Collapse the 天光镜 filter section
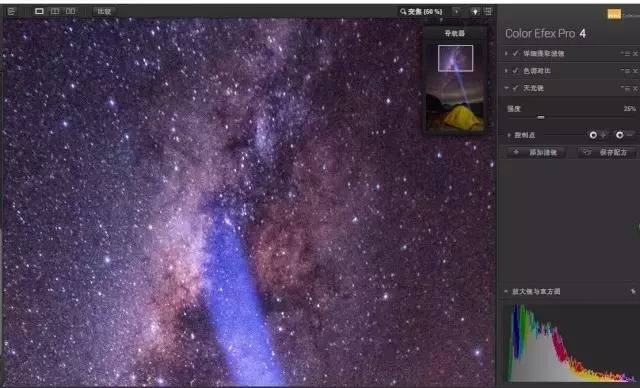This screenshot has height=388, width=640. [507, 88]
